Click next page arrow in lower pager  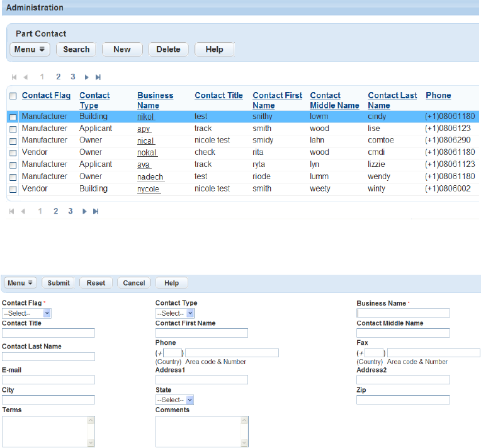(84, 212)
